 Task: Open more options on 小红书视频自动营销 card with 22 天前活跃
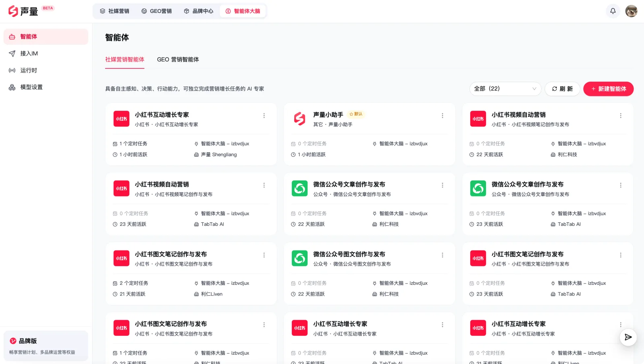(621, 116)
